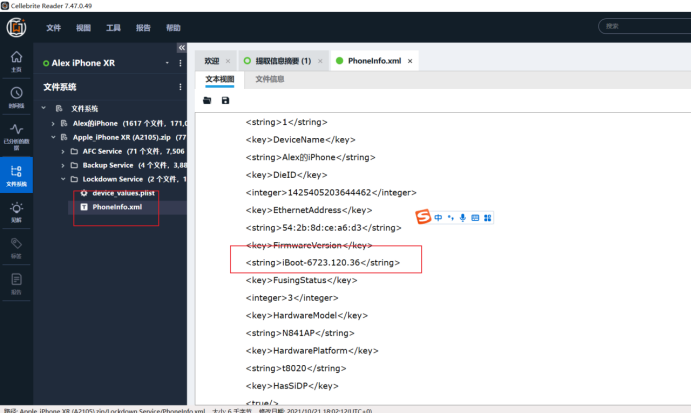The height and width of the screenshot is (414, 691).
Task: Click the Sogou soft keyboard icon
Action: click(475, 218)
